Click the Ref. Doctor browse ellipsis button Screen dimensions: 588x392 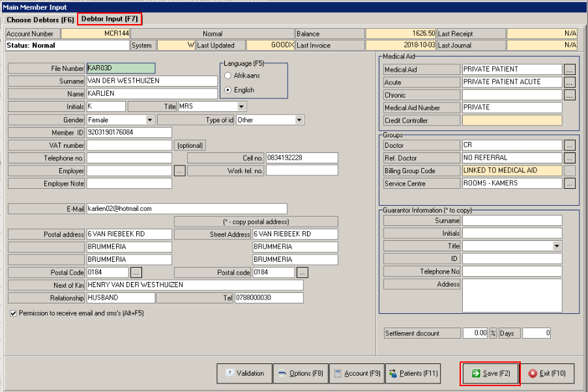(x=570, y=158)
